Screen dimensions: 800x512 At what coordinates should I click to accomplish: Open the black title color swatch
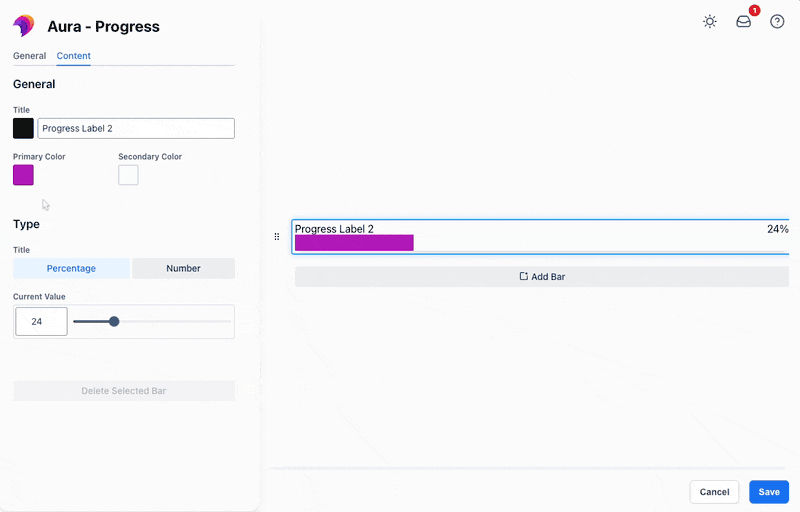click(x=23, y=129)
